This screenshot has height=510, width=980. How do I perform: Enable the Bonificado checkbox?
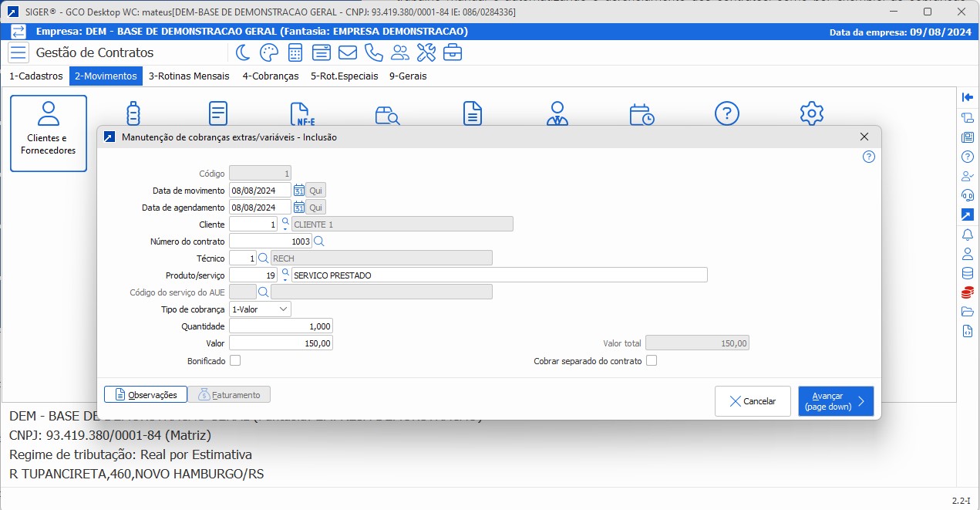[235, 360]
